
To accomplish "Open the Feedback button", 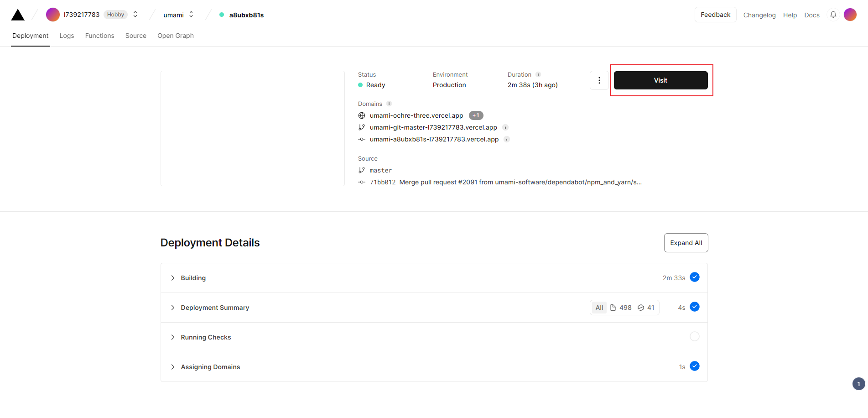I will (715, 15).
